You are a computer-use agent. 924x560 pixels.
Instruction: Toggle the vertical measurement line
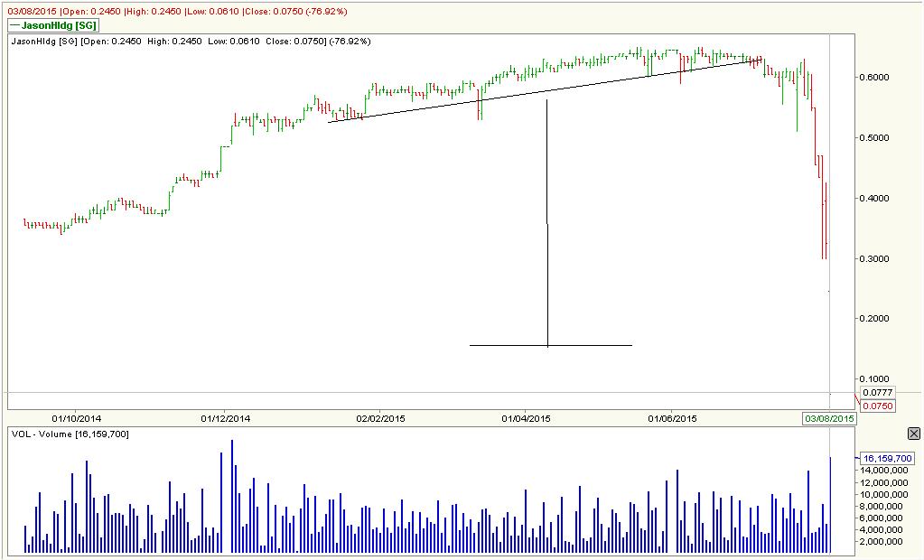547,226
